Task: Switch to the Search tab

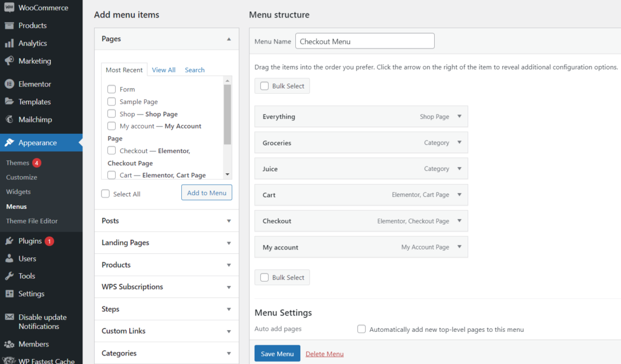Action: (x=195, y=70)
